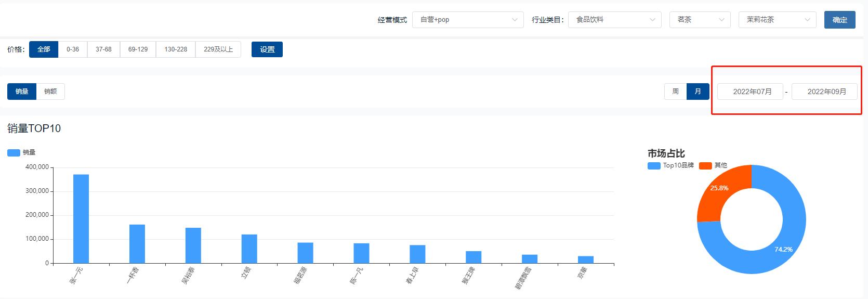Viewport: 868px width, 299px height.
Task: Click the 张一元 axis label
Action: (76, 275)
